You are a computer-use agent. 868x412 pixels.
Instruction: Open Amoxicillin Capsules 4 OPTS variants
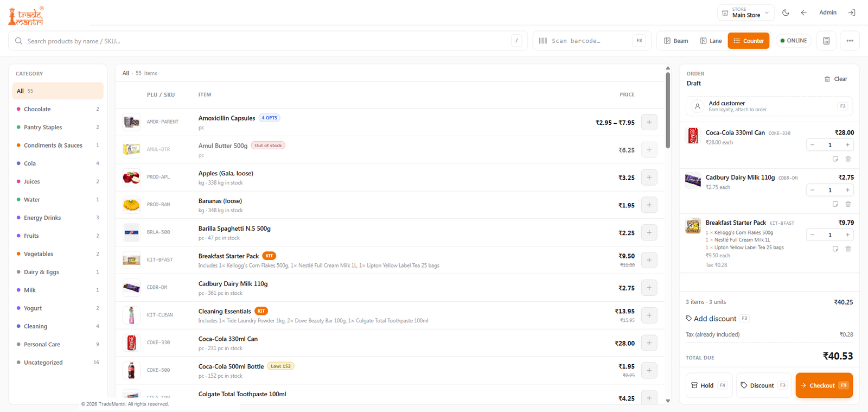click(x=270, y=118)
